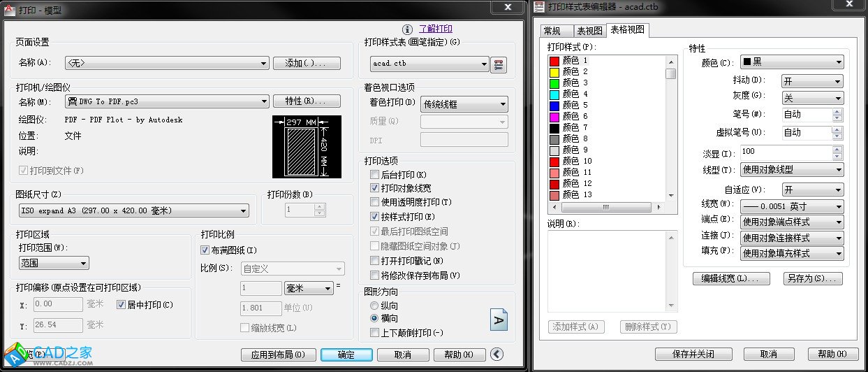Select the yellow 颜色 2 plot style

[x=575, y=71]
